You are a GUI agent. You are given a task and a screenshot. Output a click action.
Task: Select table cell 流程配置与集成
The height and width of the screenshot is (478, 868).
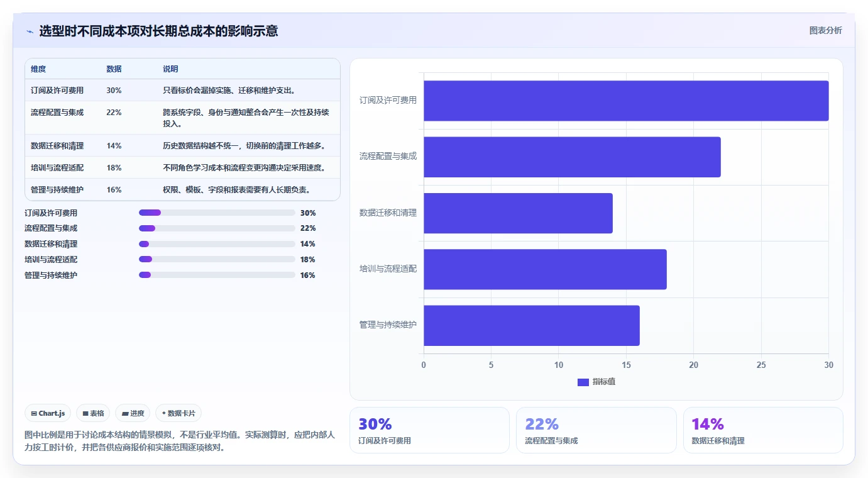57,113
